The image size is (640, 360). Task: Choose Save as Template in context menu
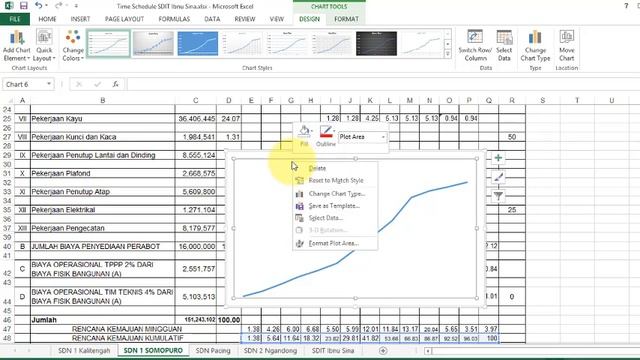[x=334, y=206]
